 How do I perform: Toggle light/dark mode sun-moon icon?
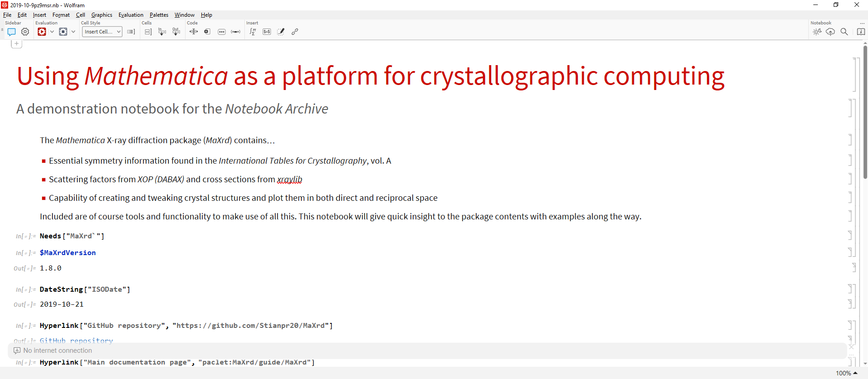817,32
